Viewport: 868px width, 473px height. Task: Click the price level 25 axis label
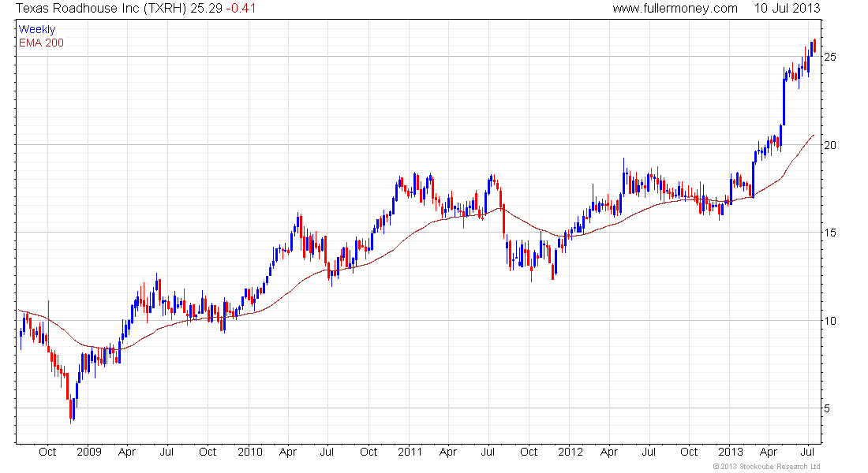pyautogui.click(x=830, y=57)
